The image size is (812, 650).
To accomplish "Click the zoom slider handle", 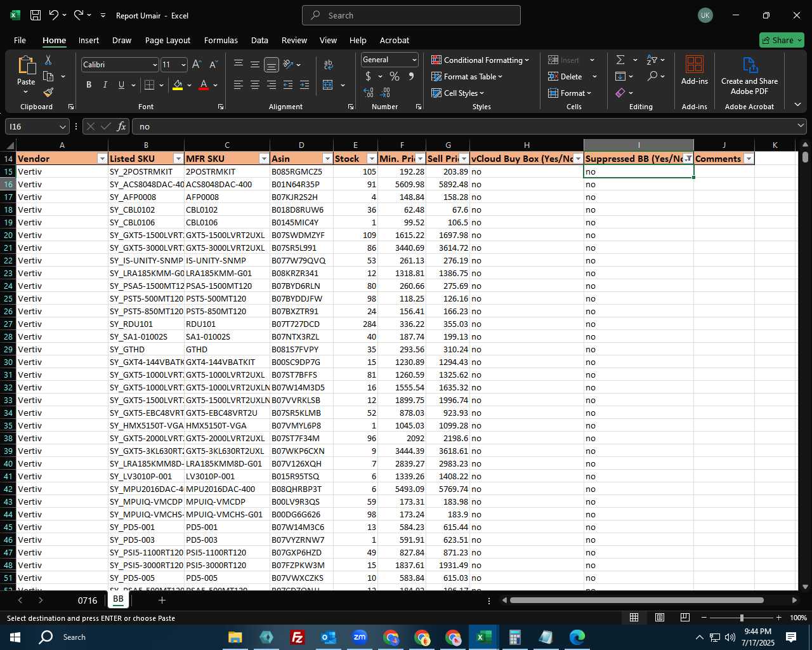I will 742,618.
